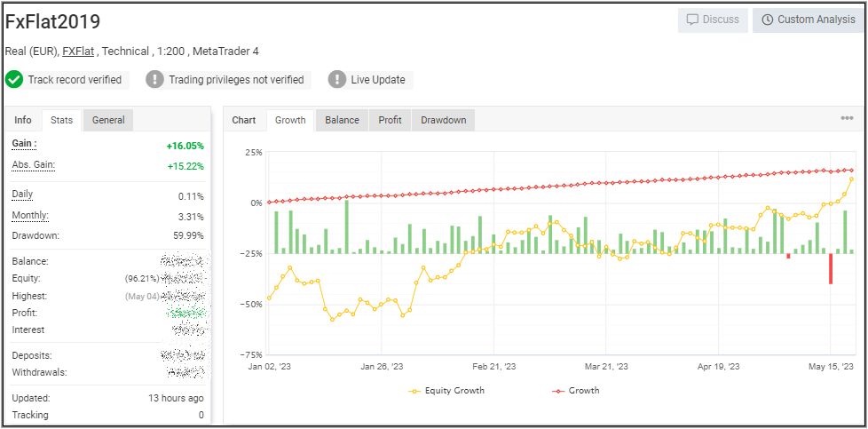Click the Trading privileges warning exclamation icon
868x429 pixels.
155,80
